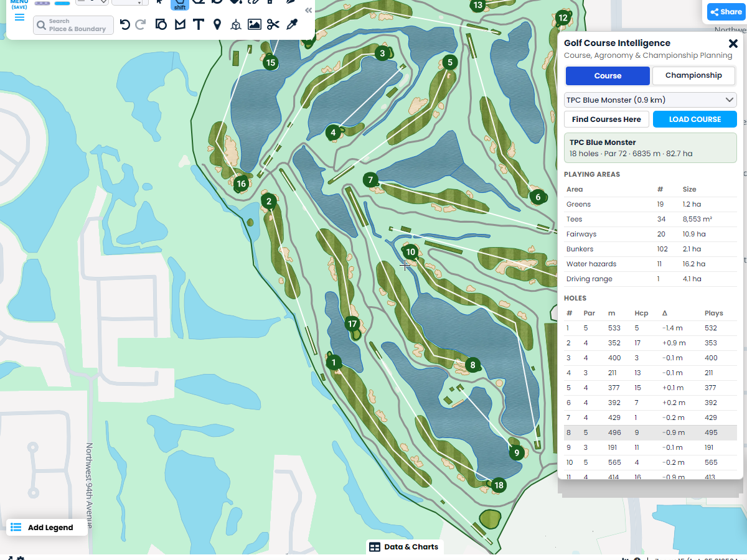This screenshot has height=560, width=747.
Task: Select the polyline M-shaped draw tool
Action: [x=180, y=24]
